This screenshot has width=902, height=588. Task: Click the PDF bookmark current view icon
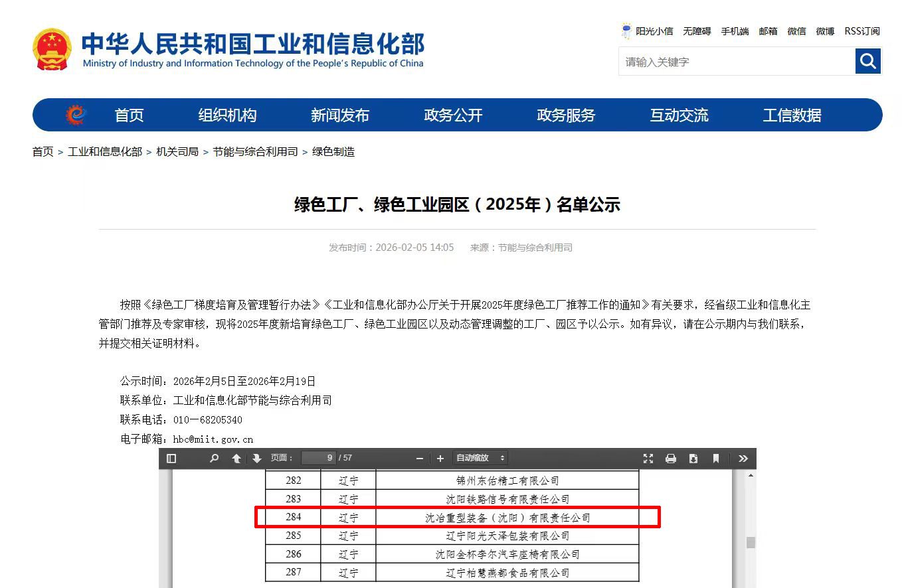point(716,459)
